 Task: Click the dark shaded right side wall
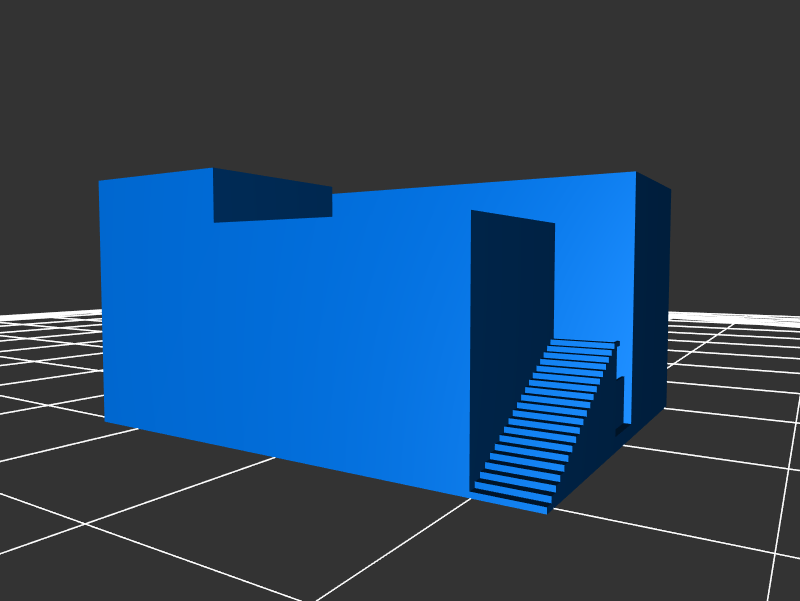click(x=652, y=300)
